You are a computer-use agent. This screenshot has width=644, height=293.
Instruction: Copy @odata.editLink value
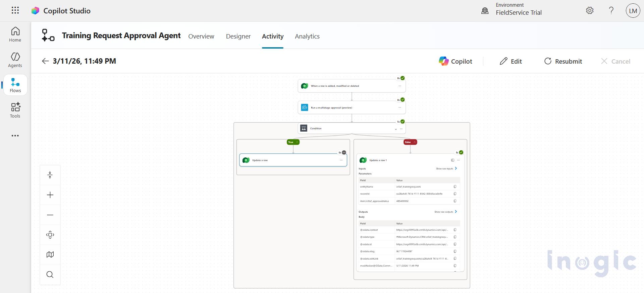455,259
